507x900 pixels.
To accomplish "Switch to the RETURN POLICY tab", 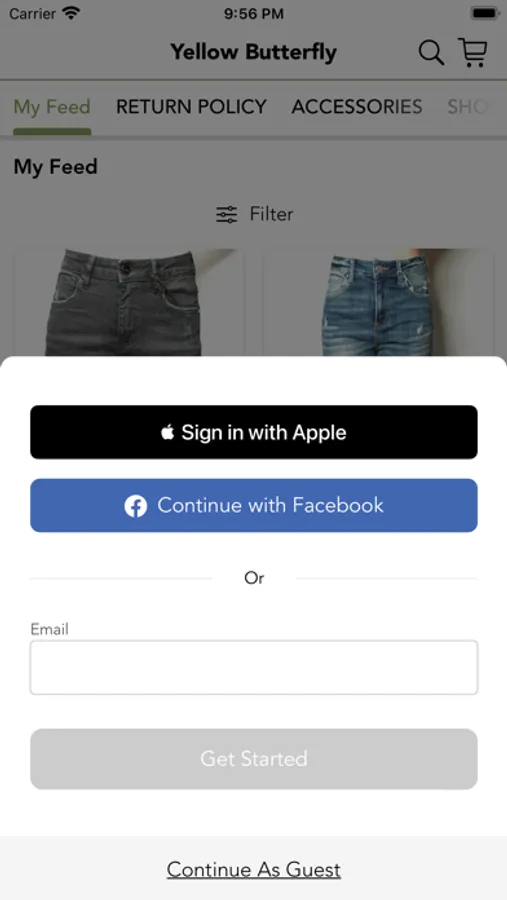I will pyautogui.click(x=191, y=107).
